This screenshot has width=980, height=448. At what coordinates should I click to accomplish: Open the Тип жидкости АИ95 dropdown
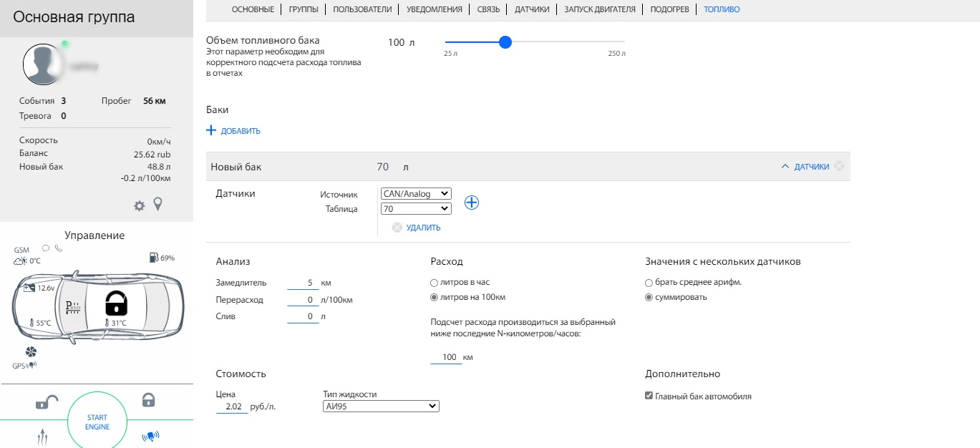pos(381,406)
